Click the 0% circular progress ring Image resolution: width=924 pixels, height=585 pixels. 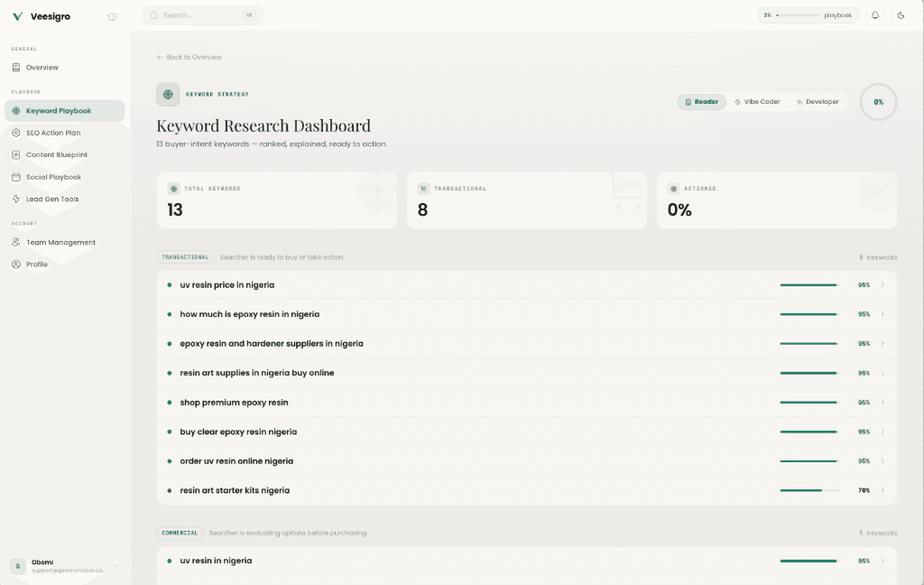click(x=878, y=102)
